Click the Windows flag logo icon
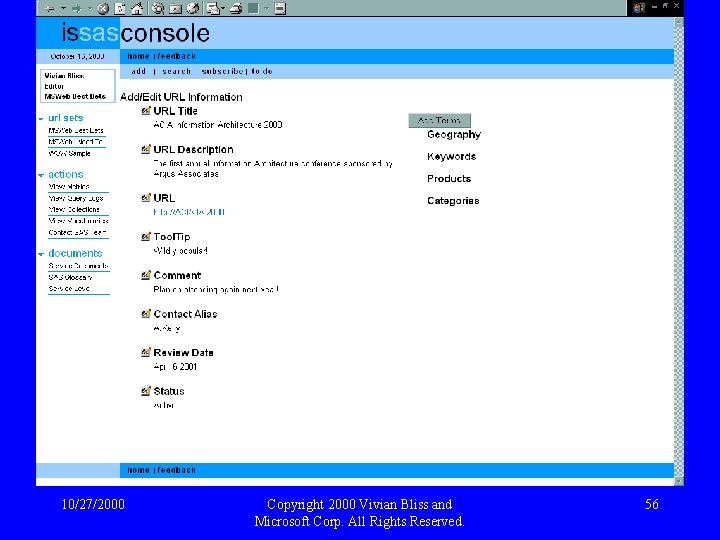Screen dimensions: 720x540 pyautogui.click(x=639, y=8)
